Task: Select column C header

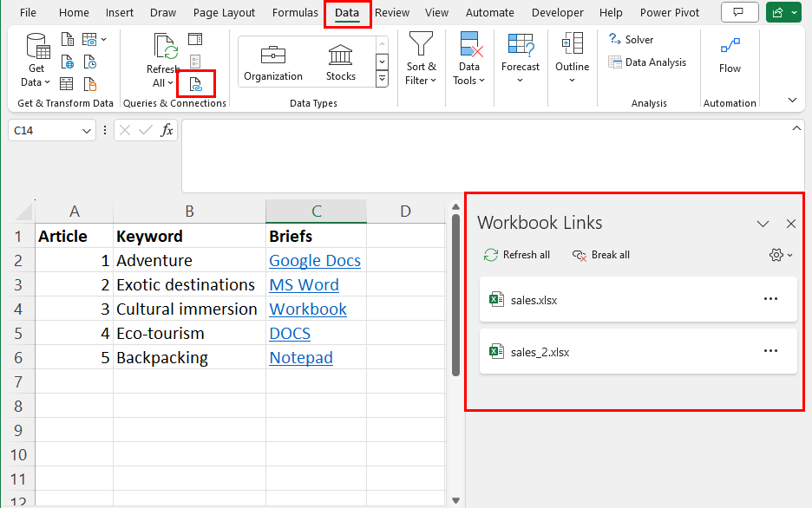Action: [317, 211]
